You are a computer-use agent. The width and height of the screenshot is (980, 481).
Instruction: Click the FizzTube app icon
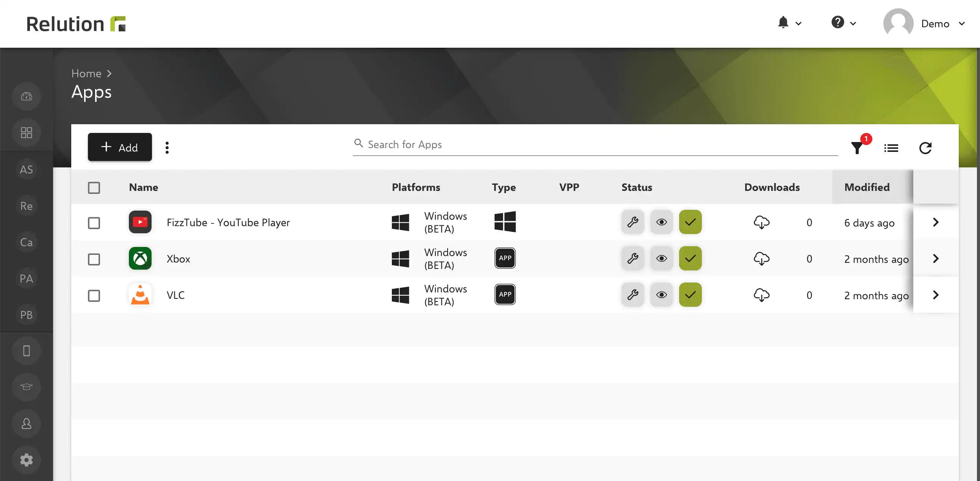point(140,222)
